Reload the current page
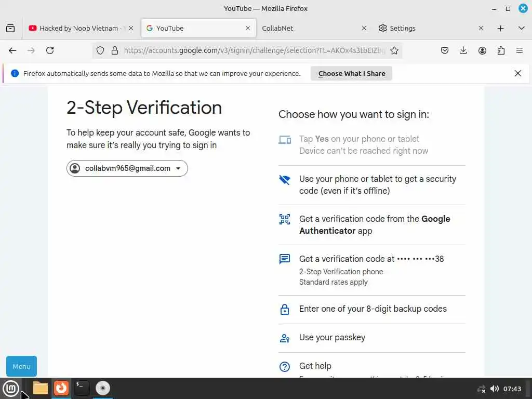Viewport: 532px width, 399px height. coord(50,50)
